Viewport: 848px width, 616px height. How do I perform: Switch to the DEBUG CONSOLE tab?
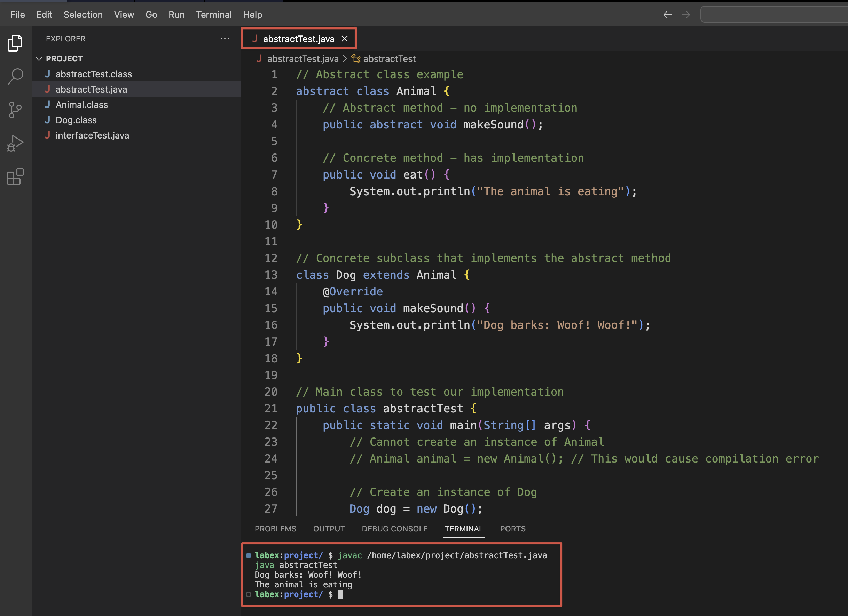pos(394,529)
